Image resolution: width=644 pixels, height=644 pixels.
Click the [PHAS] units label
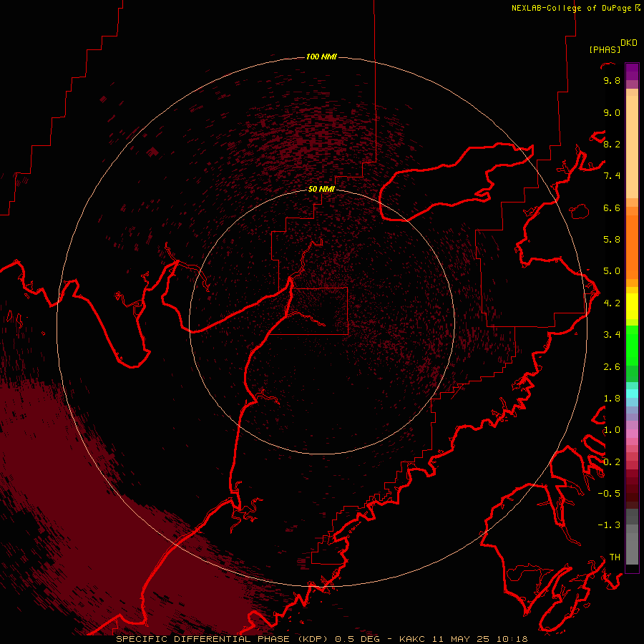pos(605,50)
